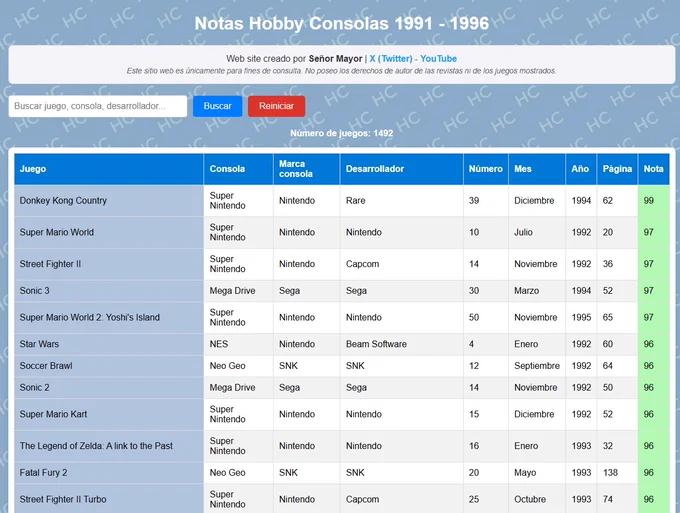Select The Legend of Zelda game cell
The image size is (680, 513).
pos(109,446)
